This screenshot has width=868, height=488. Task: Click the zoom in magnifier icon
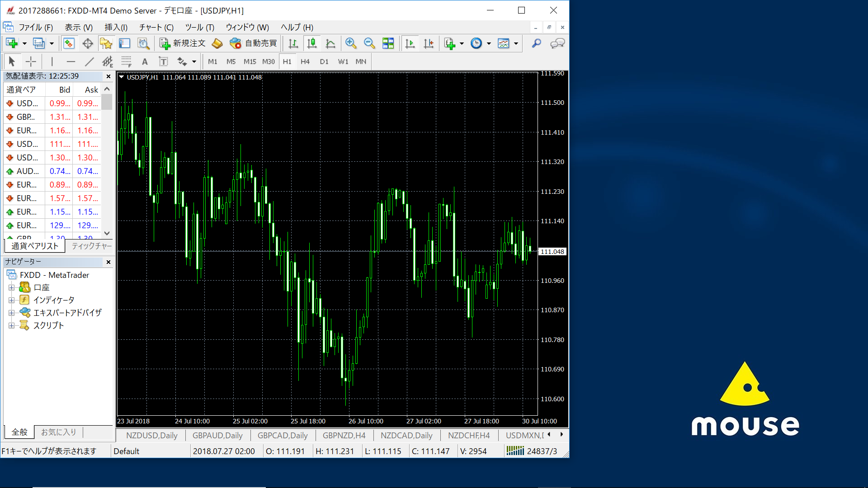[351, 43]
